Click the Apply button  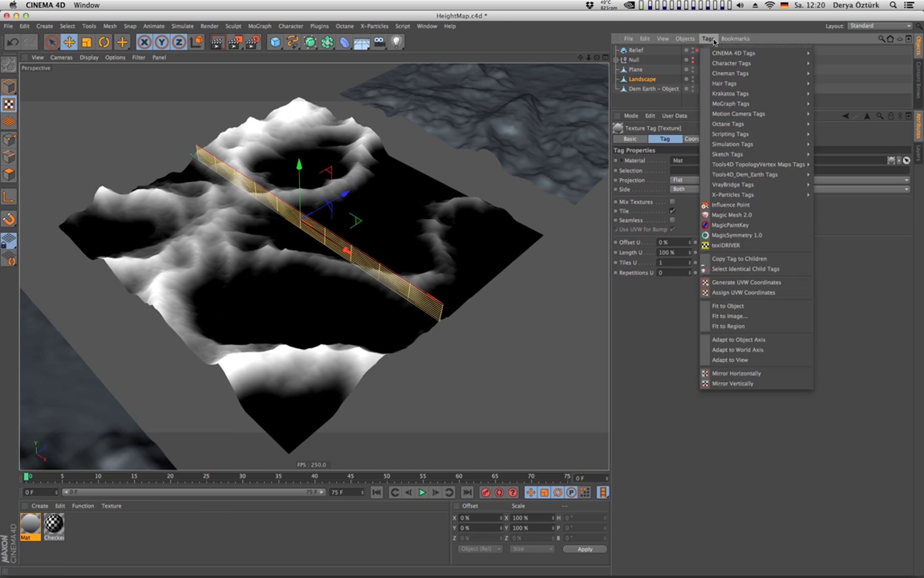585,549
